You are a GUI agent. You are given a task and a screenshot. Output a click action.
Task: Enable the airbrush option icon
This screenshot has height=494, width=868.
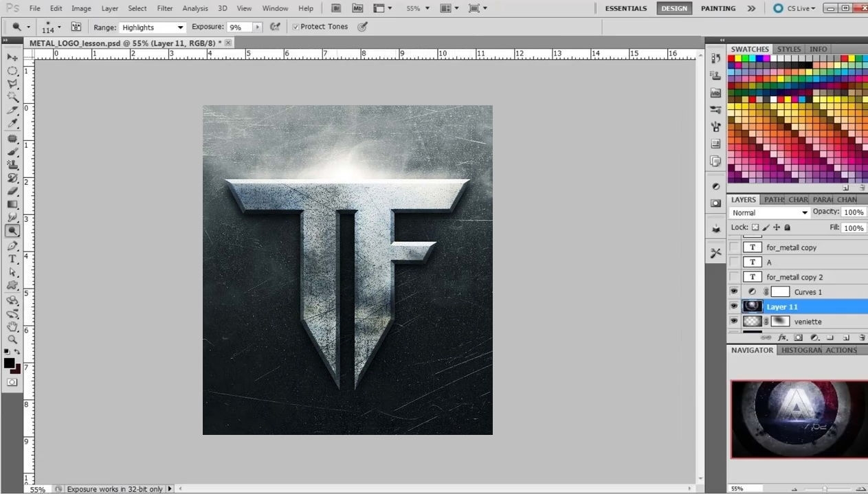point(275,27)
